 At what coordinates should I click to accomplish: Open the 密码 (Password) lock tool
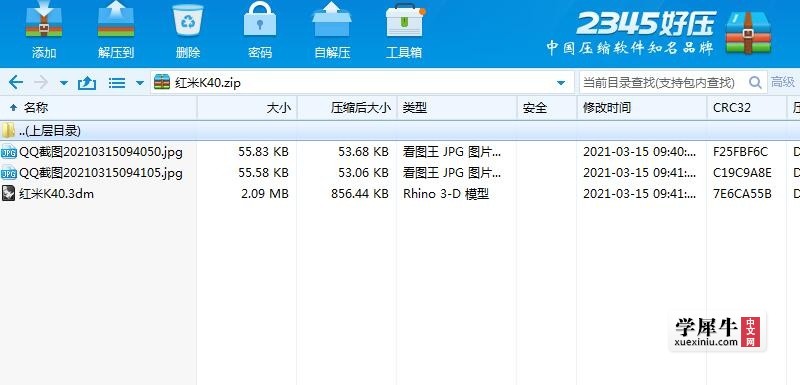click(x=260, y=19)
